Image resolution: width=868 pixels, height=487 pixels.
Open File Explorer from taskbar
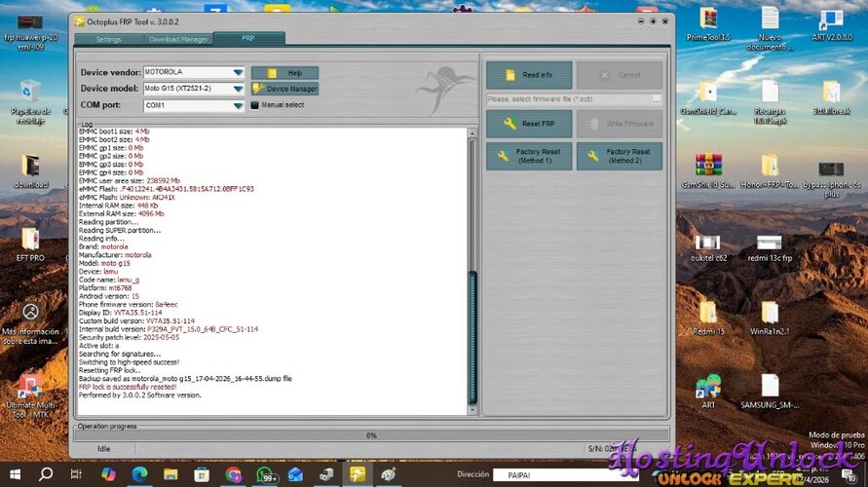point(170,474)
